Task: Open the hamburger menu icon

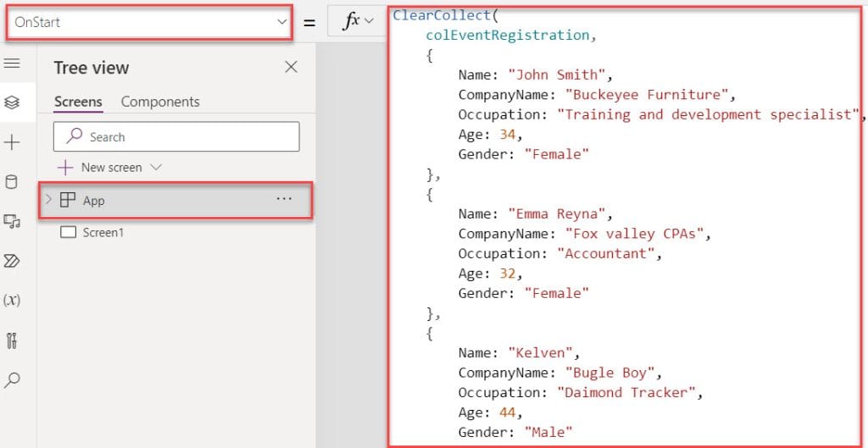Action: 12,63
